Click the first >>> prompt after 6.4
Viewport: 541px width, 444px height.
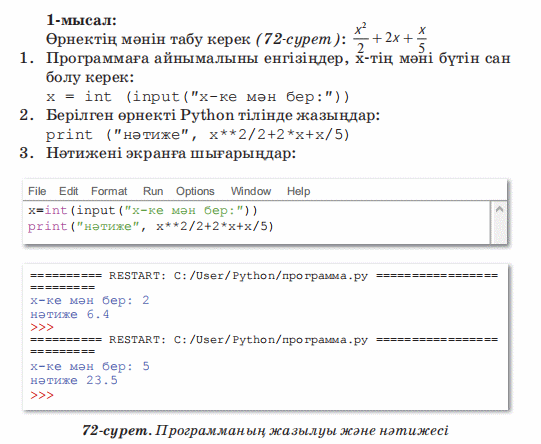(42, 327)
